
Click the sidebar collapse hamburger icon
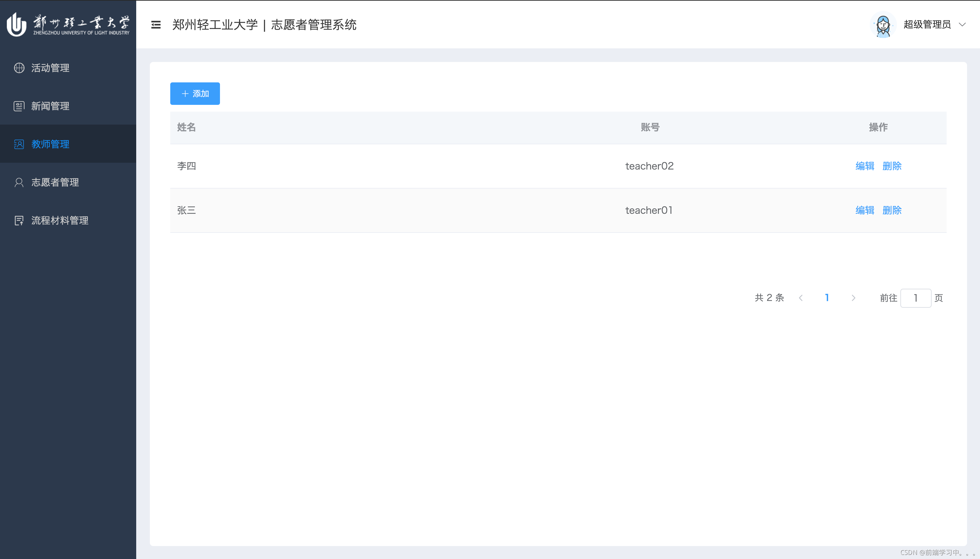pos(156,25)
